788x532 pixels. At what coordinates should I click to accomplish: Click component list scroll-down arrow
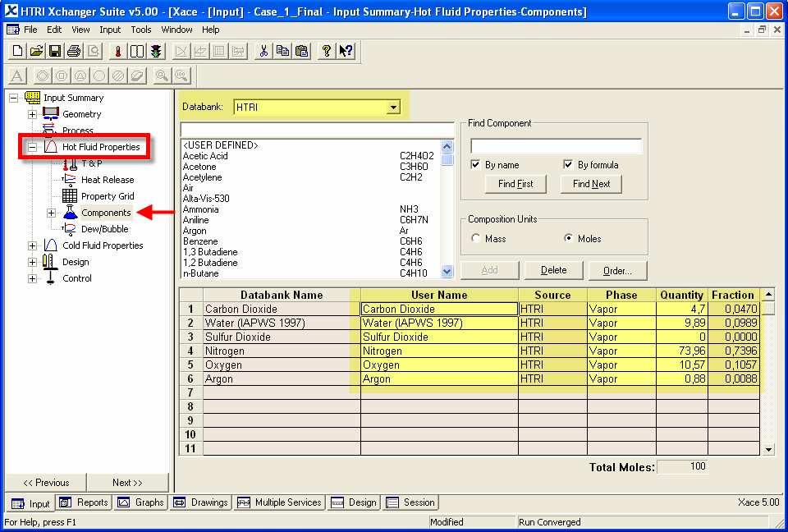coord(447,272)
